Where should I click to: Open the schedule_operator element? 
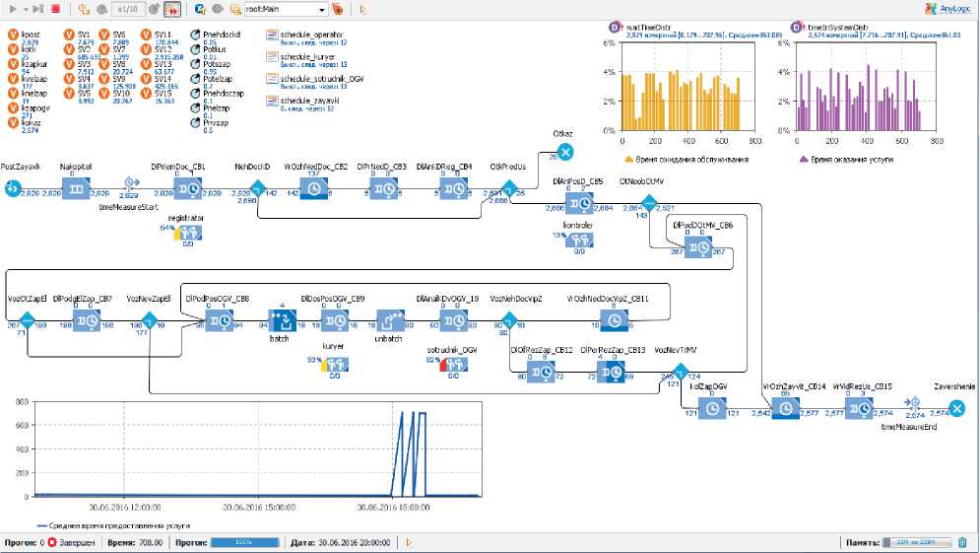273,35
